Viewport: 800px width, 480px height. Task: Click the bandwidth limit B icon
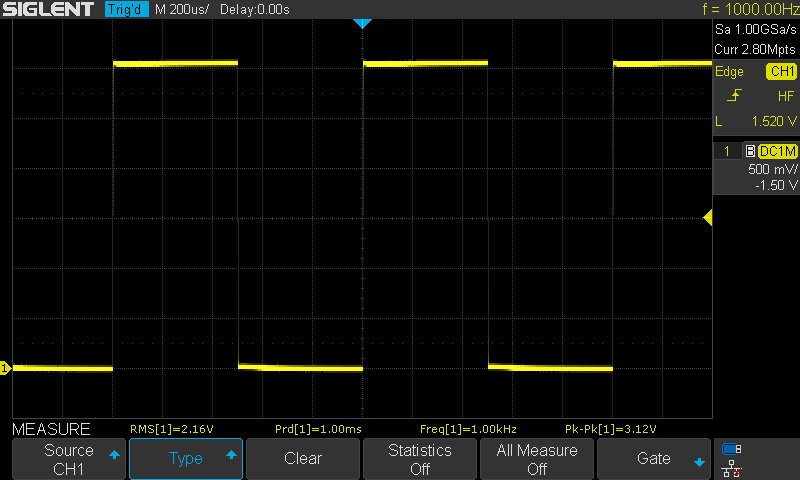[x=750, y=151]
